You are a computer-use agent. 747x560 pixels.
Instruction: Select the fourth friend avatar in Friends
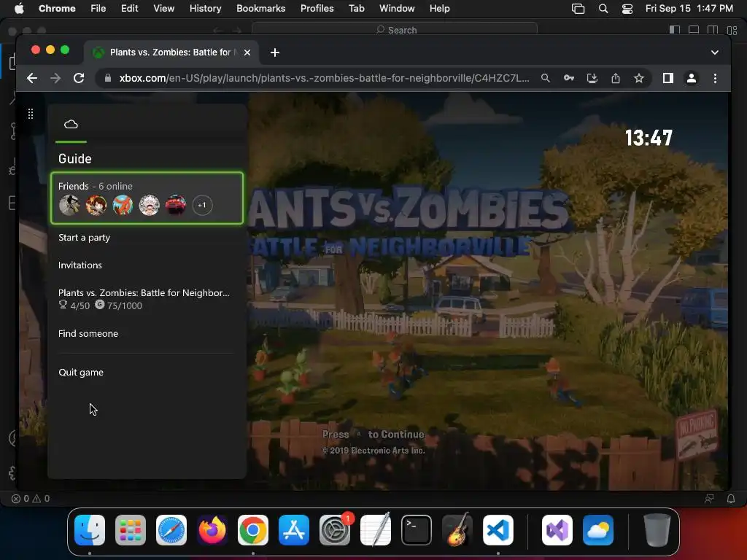coord(149,205)
